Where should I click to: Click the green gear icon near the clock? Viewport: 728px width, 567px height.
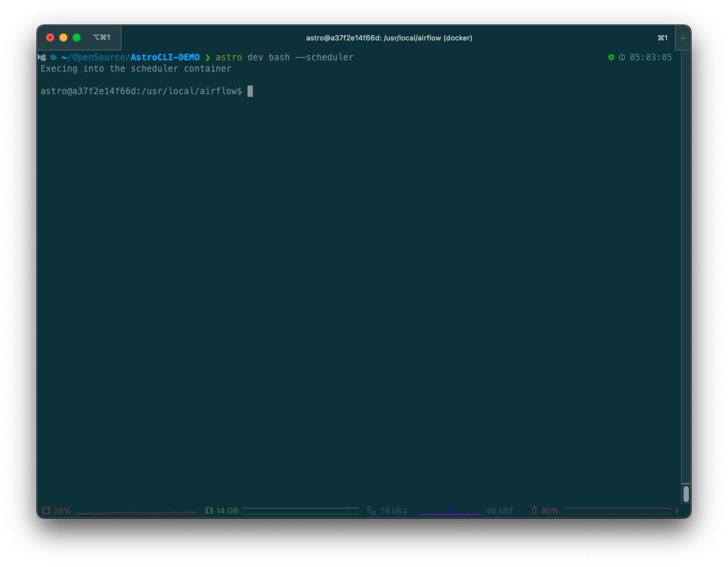coord(611,57)
